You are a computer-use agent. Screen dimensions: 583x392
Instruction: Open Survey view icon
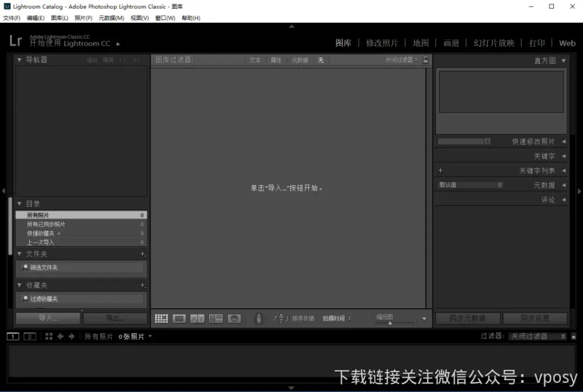click(x=216, y=319)
